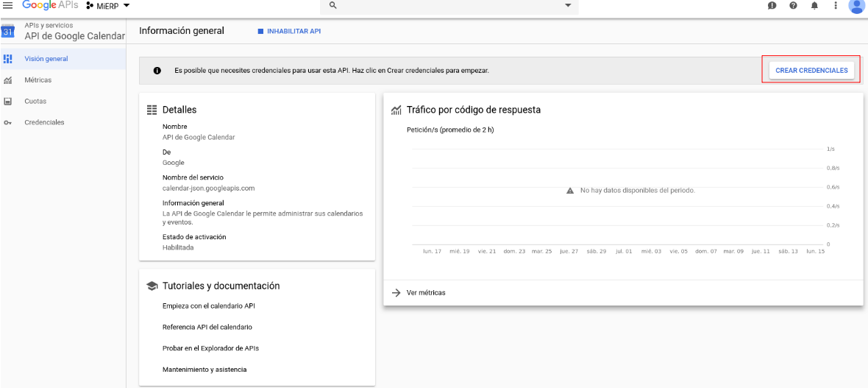Click the No hay datos disponibles message
This screenshot has height=388, width=868.
[637, 190]
